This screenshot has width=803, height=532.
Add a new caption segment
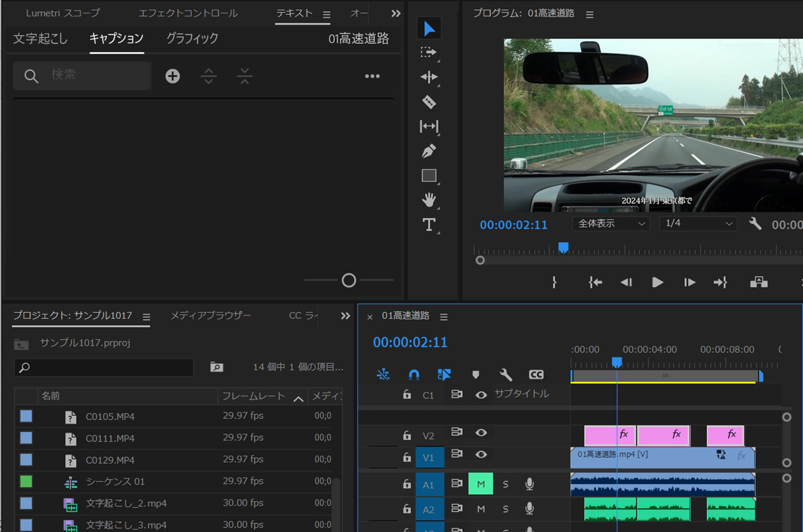(172, 76)
